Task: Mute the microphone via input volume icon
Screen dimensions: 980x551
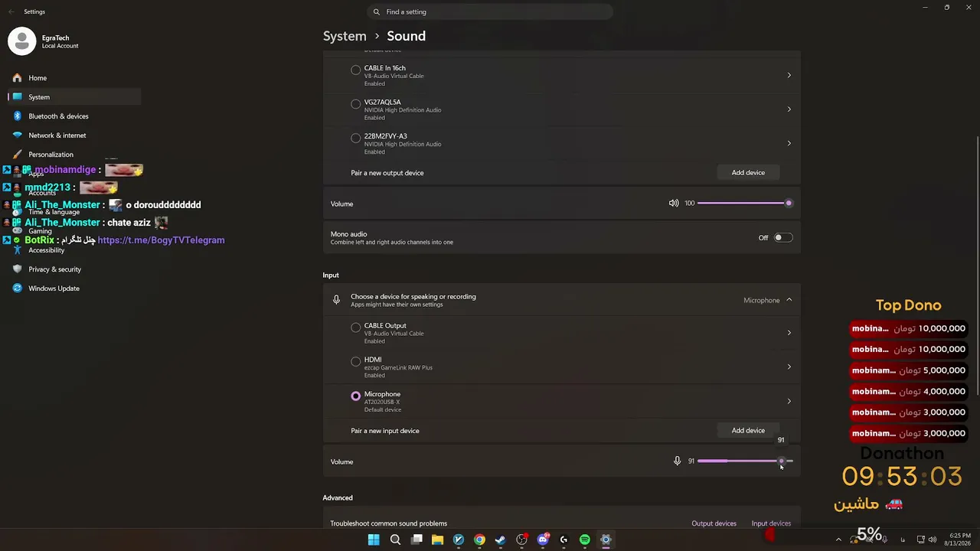Action: tap(677, 461)
